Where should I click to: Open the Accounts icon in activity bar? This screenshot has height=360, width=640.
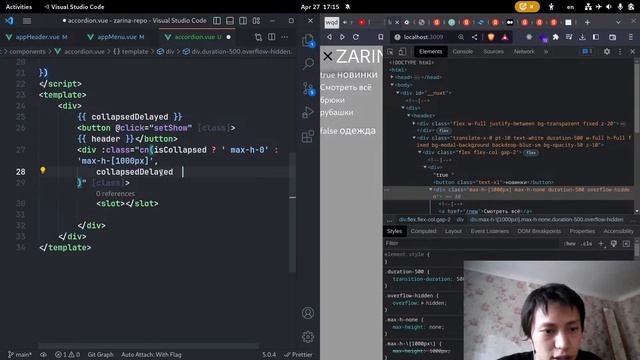[x=308, y=313]
